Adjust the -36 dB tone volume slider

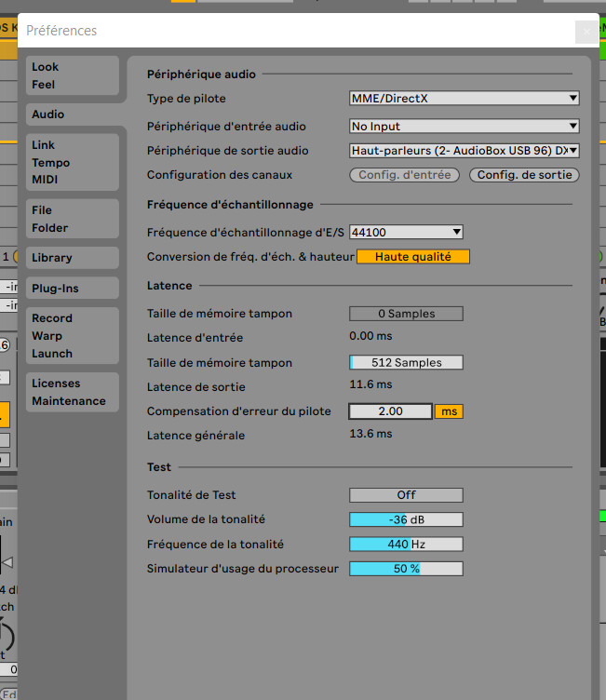pyautogui.click(x=406, y=519)
